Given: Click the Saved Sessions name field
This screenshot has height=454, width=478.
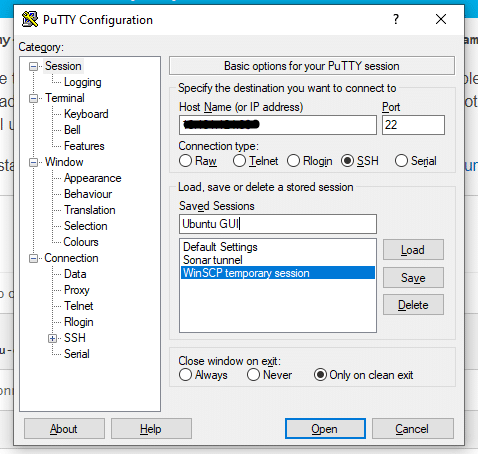Looking at the screenshot, I should [278, 224].
